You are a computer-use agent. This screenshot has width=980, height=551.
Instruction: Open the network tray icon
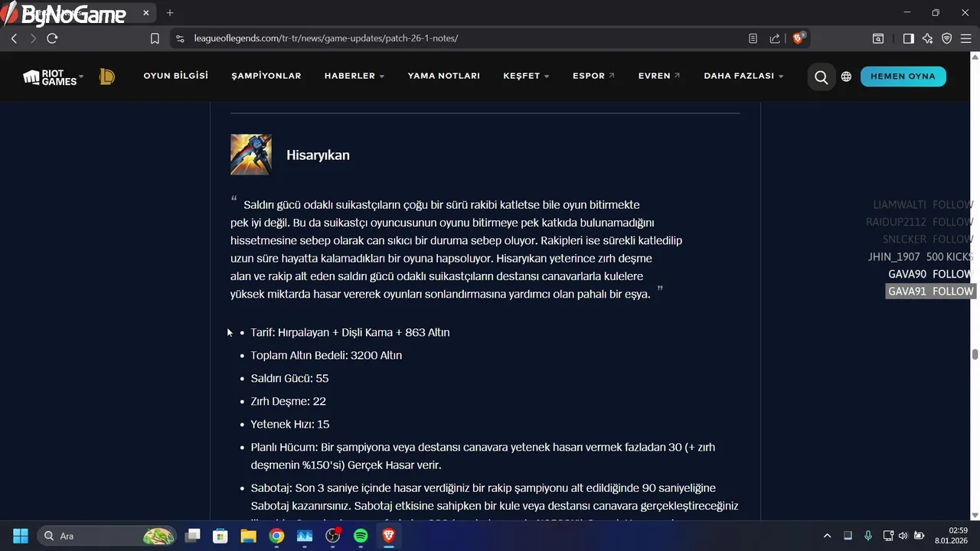(888, 536)
